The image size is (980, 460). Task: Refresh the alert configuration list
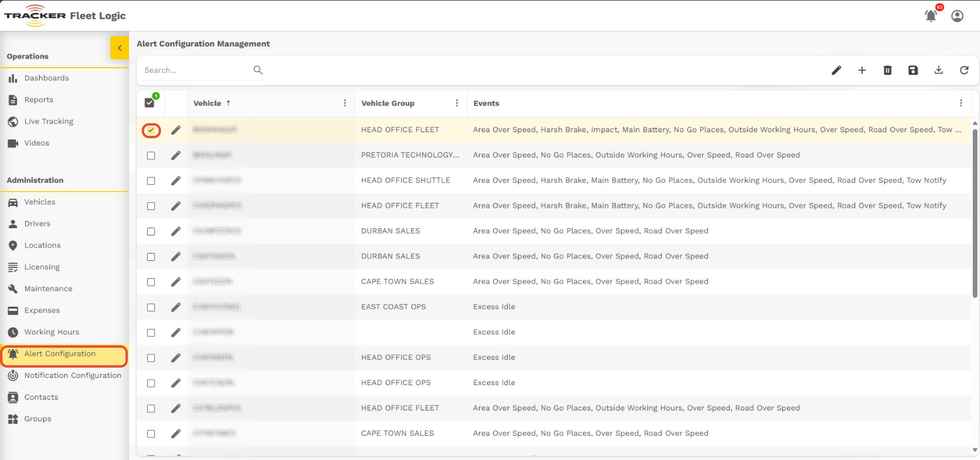964,71
